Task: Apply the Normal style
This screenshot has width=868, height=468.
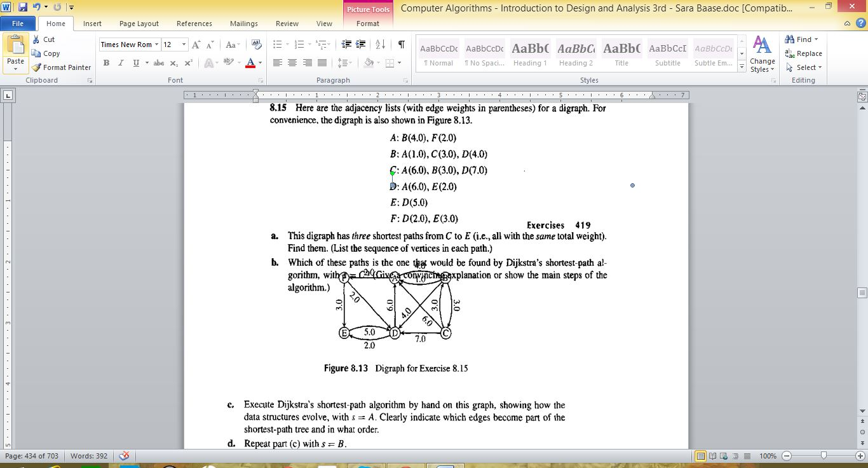Action: pos(438,54)
